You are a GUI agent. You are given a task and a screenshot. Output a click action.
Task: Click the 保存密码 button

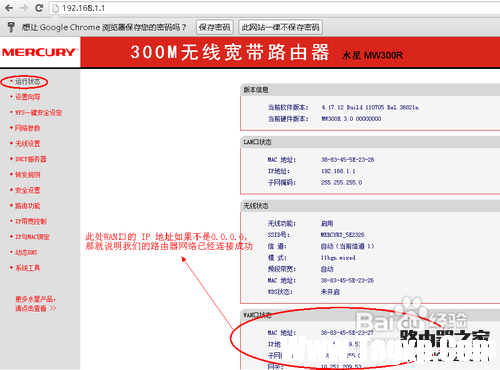(x=215, y=27)
